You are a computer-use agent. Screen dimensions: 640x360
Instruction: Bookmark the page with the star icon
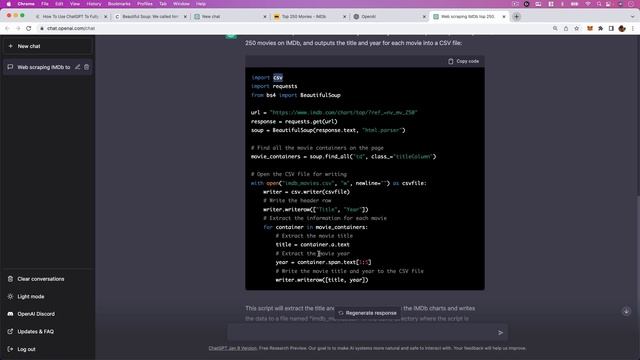pyautogui.click(x=576, y=28)
